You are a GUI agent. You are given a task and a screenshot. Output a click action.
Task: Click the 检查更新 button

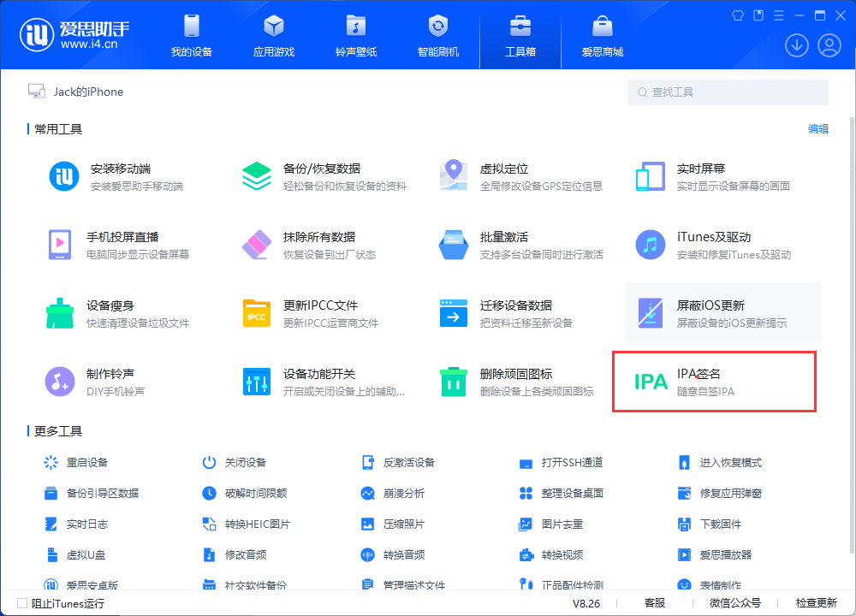pyautogui.click(x=816, y=603)
